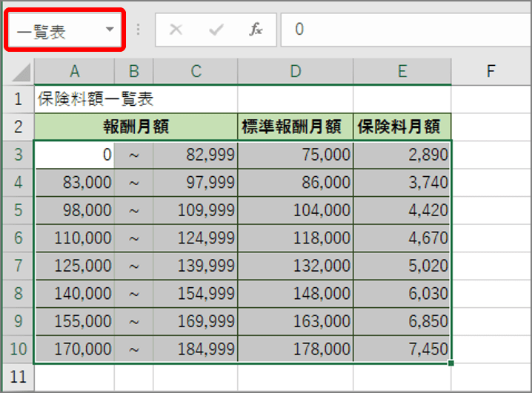Click cell containing 155,000
This screenshot has width=532, height=393.
(x=74, y=321)
